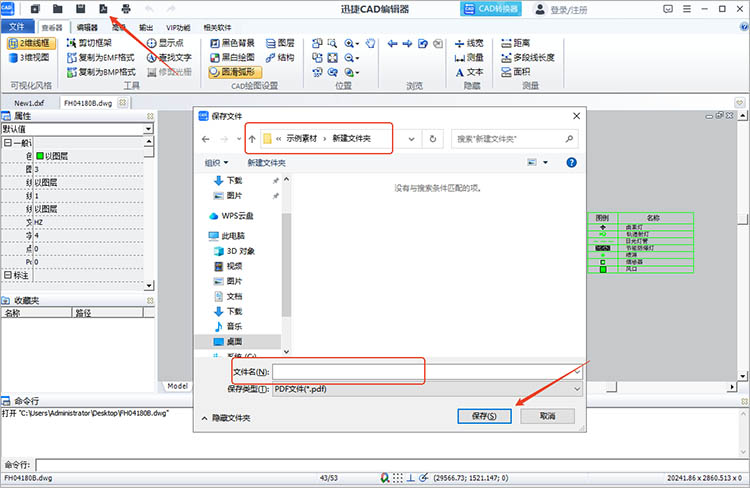The width and height of the screenshot is (750, 488).
Task: Click the green layer color swatch
Action: [40, 156]
